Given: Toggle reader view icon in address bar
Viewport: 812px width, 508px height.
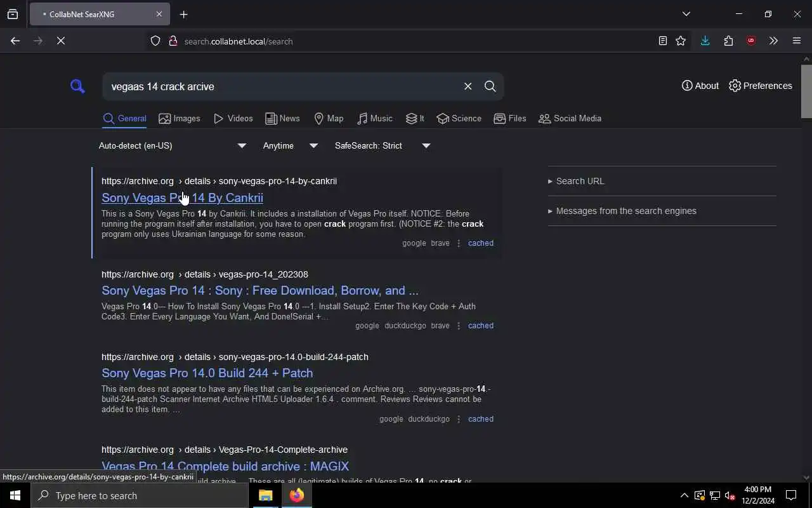Looking at the screenshot, I should coord(662,41).
